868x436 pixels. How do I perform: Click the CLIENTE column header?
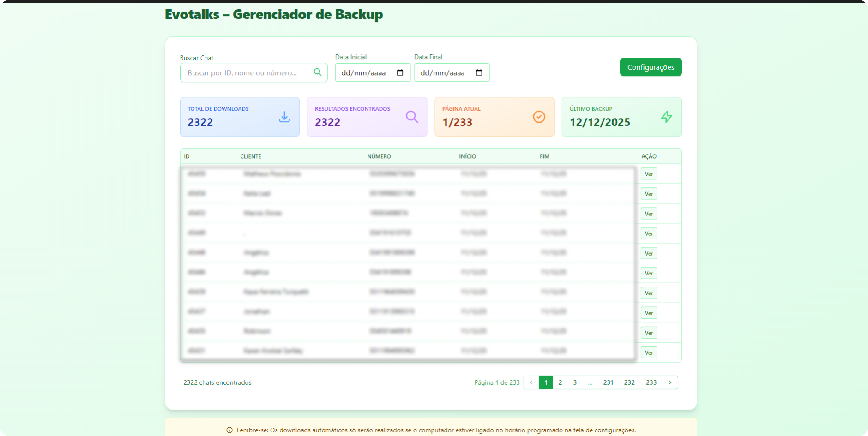(251, 156)
